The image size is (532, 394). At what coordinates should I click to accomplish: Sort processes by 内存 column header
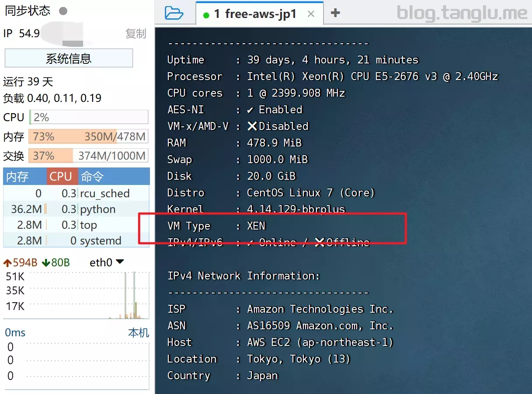point(17,177)
